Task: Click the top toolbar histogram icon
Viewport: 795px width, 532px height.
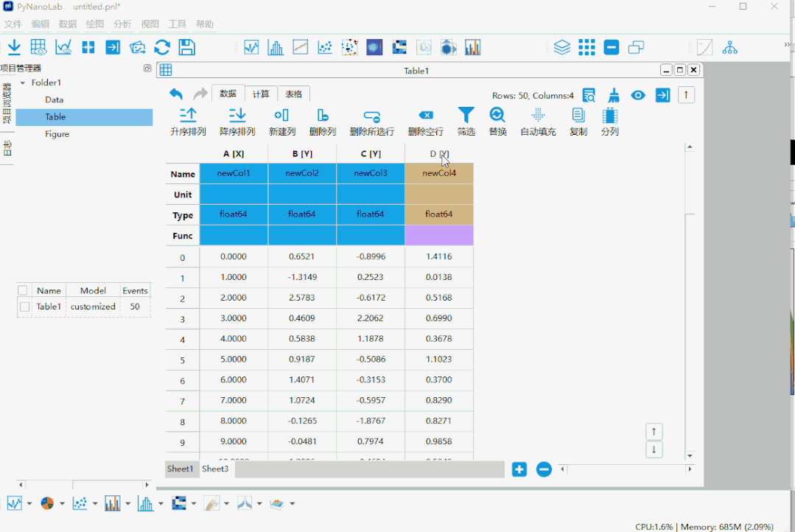Action: point(276,47)
